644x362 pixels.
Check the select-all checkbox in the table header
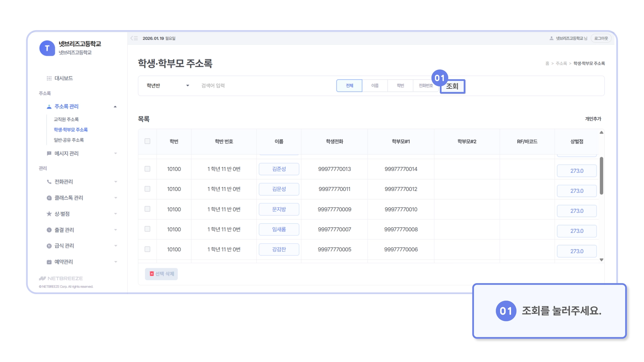tap(147, 141)
